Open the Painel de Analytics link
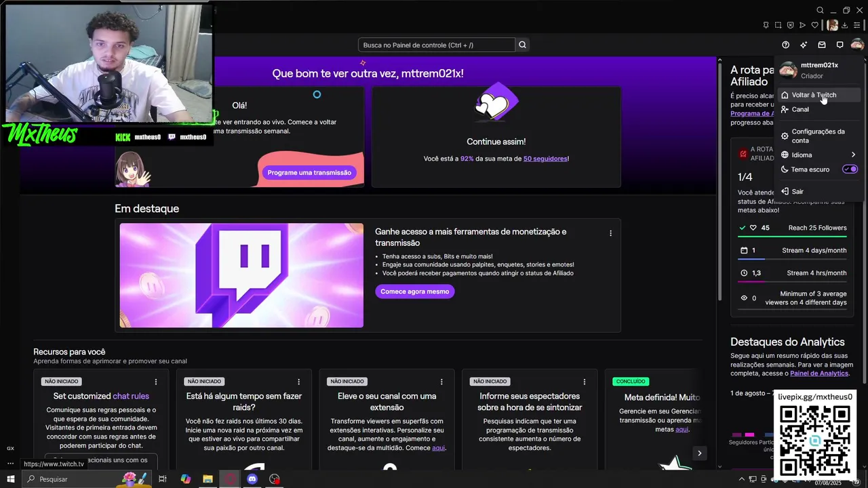 coord(819,373)
